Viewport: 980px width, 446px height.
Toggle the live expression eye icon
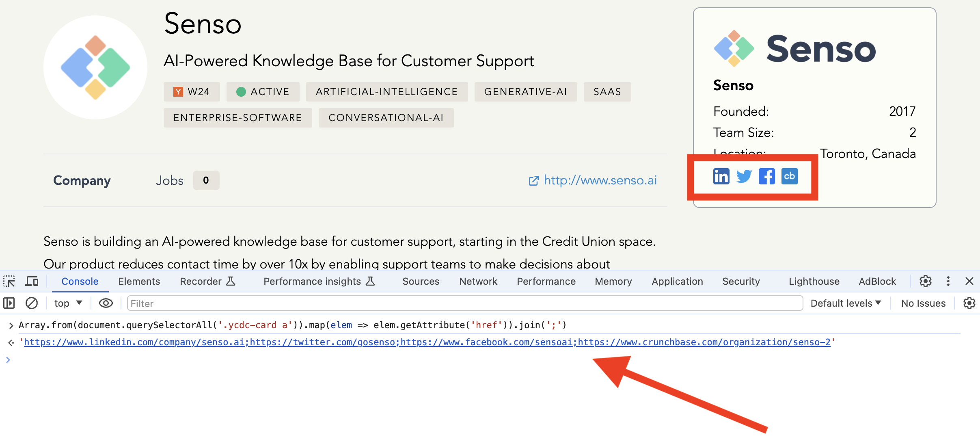click(x=106, y=303)
